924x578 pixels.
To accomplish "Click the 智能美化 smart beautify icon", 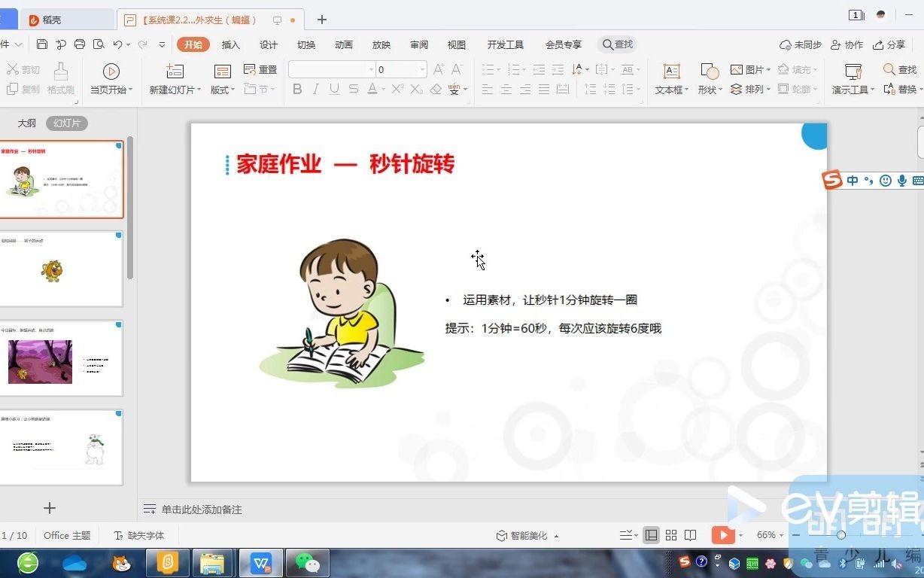I will [x=526, y=534].
